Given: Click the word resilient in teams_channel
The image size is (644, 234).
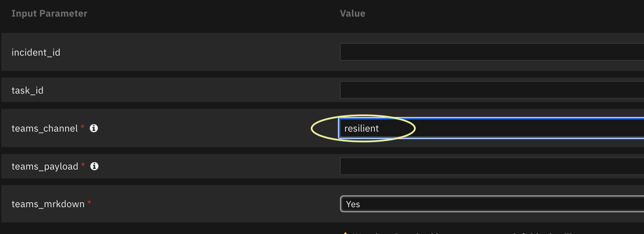Looking at the screenshot, I should coord(361,129).
